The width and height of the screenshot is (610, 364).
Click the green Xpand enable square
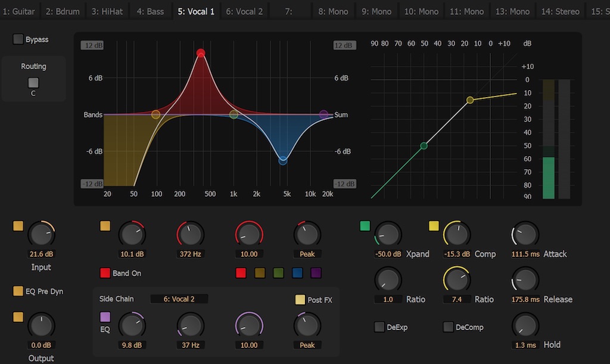[x=365, y=226]
